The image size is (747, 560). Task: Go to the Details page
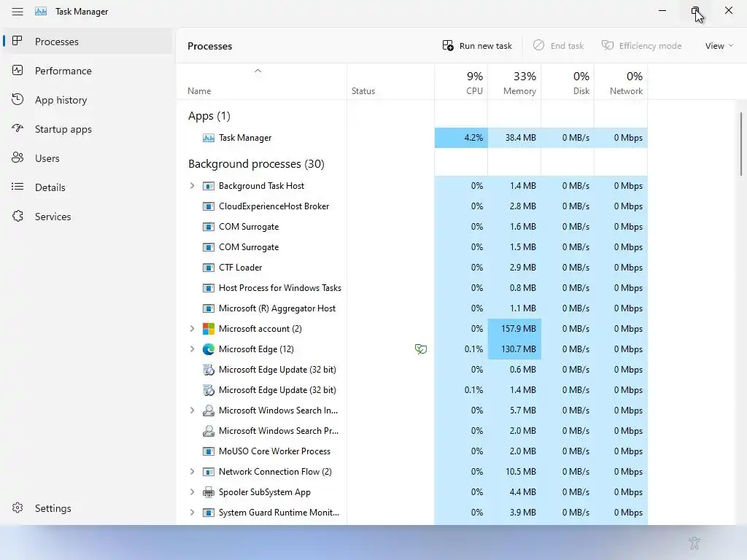click(88, 187)
